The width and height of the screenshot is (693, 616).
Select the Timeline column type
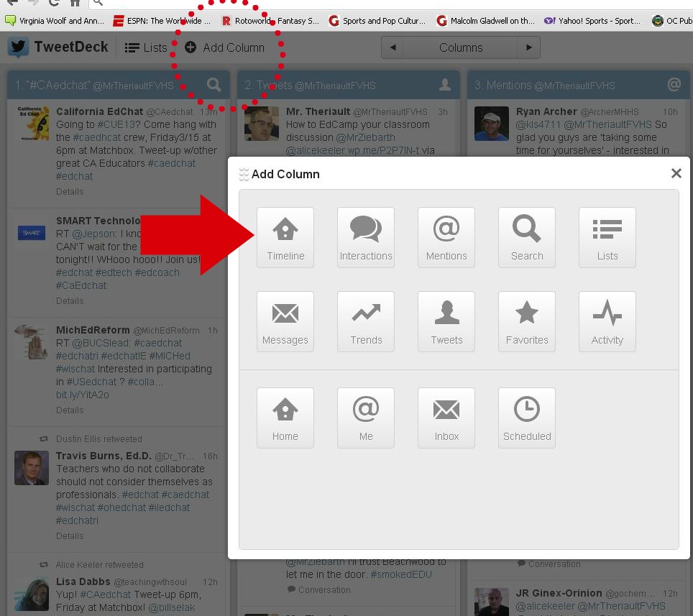click(x=285, y=238)
